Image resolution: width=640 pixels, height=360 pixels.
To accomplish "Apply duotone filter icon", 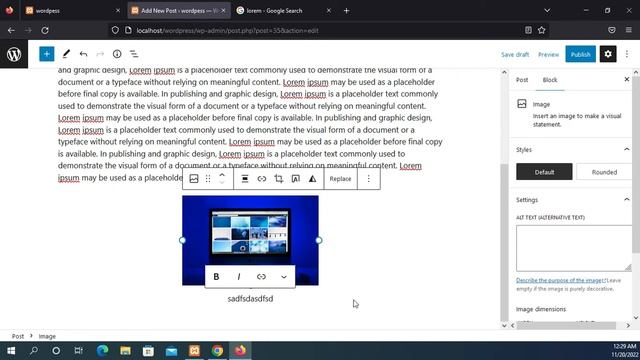I will coord(312,179).
